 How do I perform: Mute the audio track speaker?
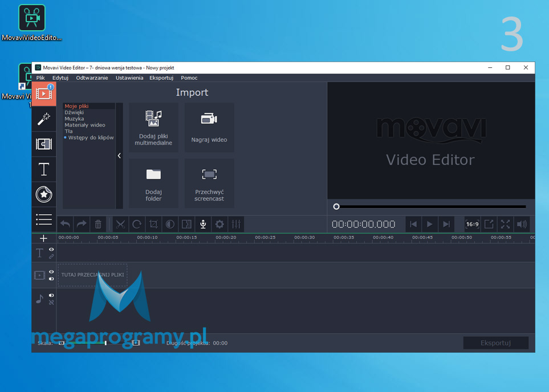pos(51,295)
